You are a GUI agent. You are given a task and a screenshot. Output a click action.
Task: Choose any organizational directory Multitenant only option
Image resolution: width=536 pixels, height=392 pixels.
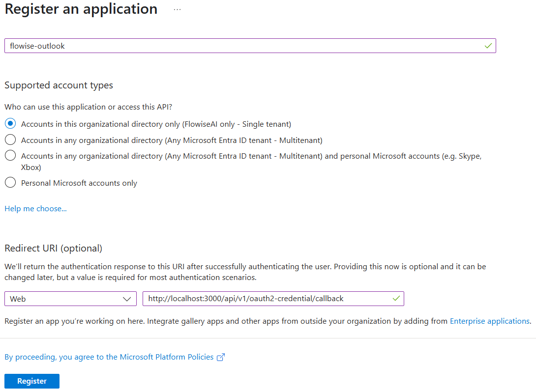10,140
